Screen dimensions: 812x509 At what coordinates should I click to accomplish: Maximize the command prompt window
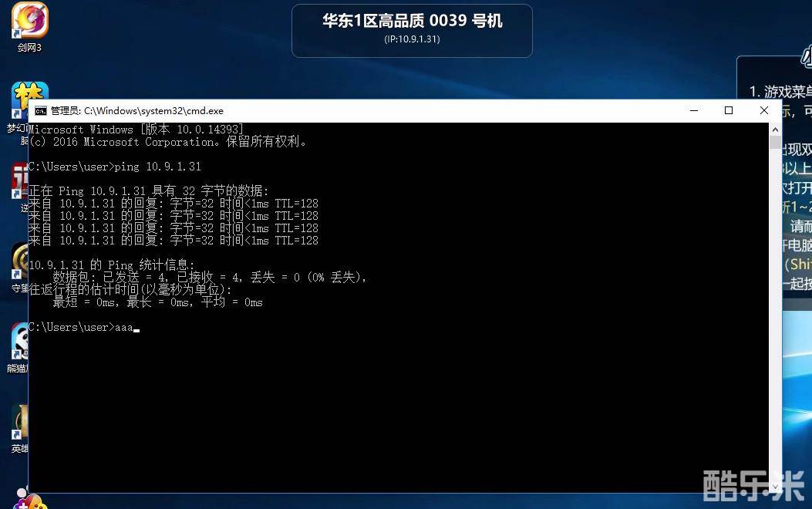(x=729, y=111)
